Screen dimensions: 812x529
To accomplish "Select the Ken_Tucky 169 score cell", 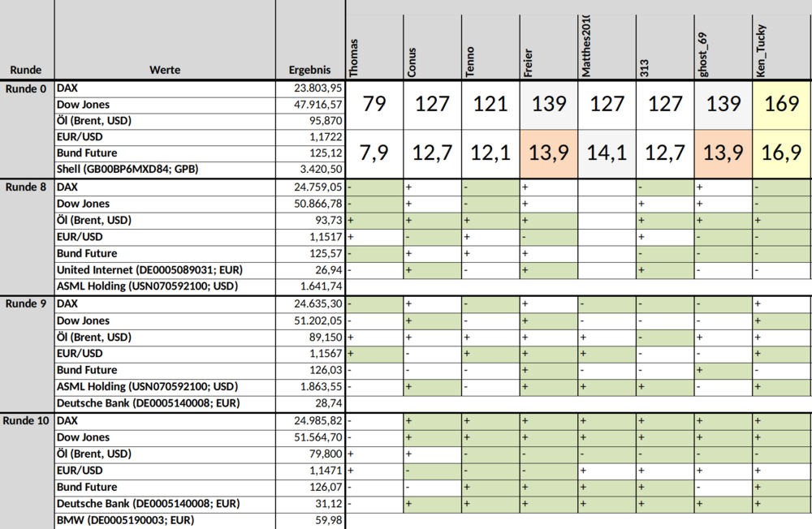I will click(781, 105).
